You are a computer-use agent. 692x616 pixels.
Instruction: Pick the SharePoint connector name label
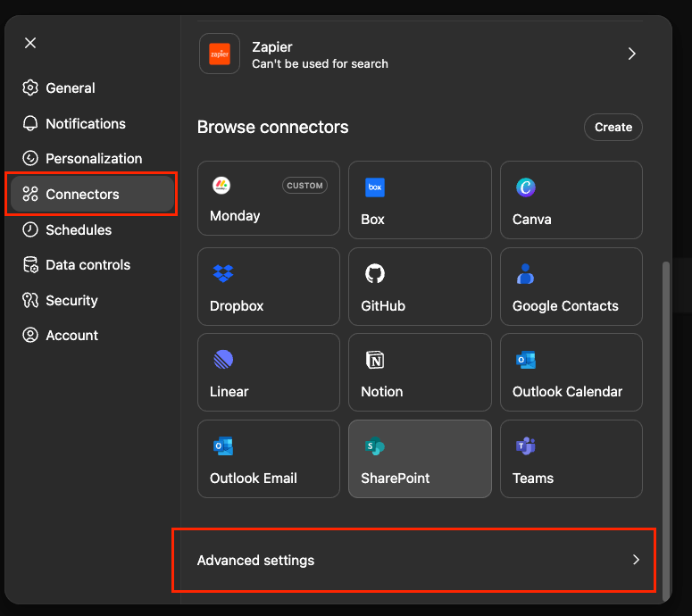(395, 478)
